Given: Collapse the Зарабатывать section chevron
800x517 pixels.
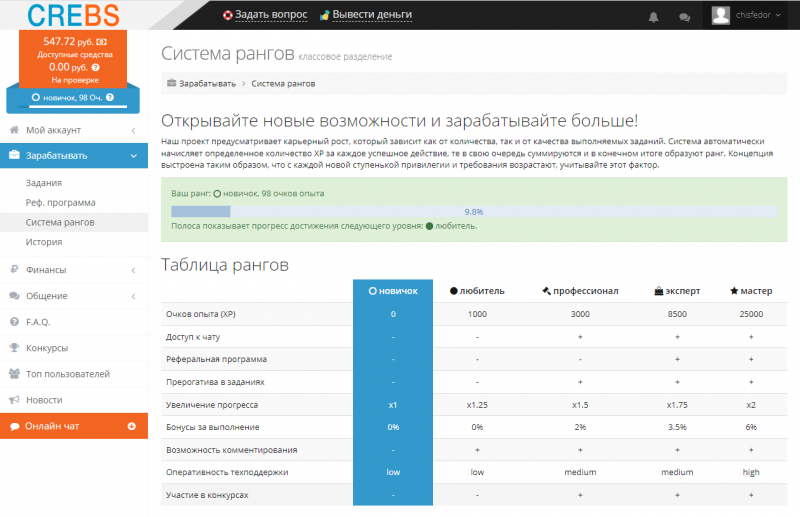Looking at the screenshot, I should coord(134,156).
